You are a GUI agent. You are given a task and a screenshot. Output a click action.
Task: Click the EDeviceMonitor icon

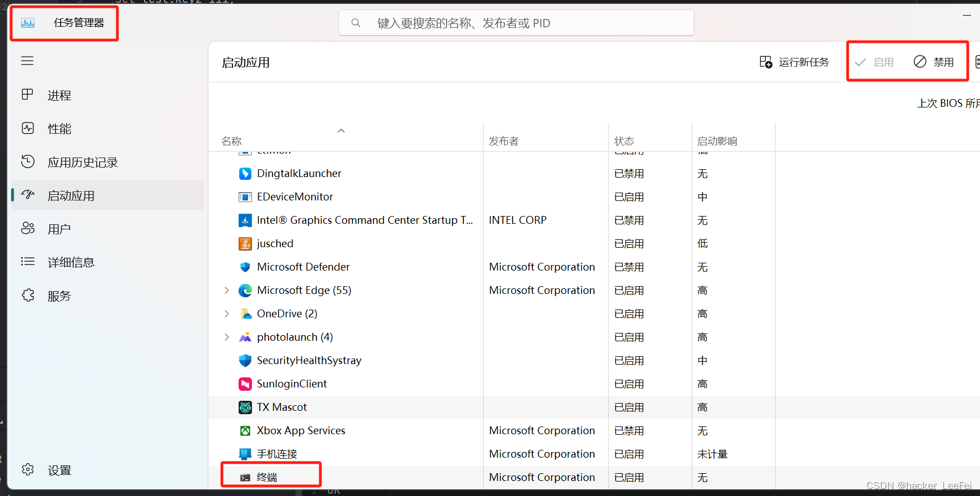245,197
